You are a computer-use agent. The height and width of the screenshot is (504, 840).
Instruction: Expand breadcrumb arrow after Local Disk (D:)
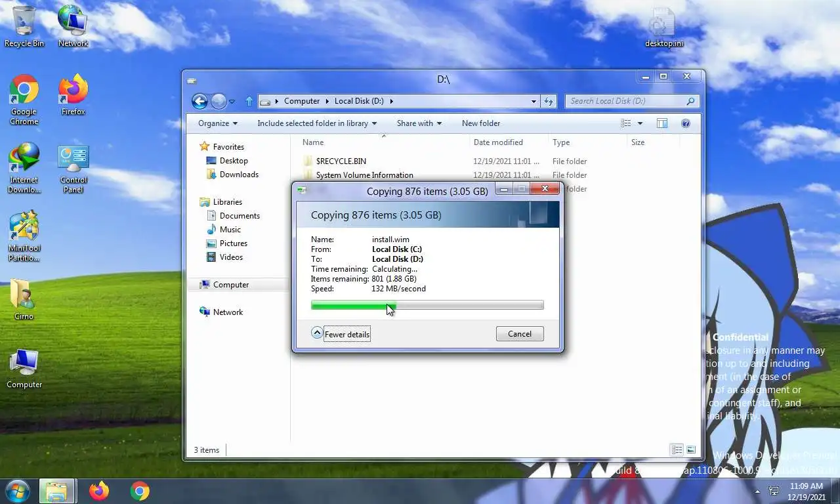tap(392, 101)
